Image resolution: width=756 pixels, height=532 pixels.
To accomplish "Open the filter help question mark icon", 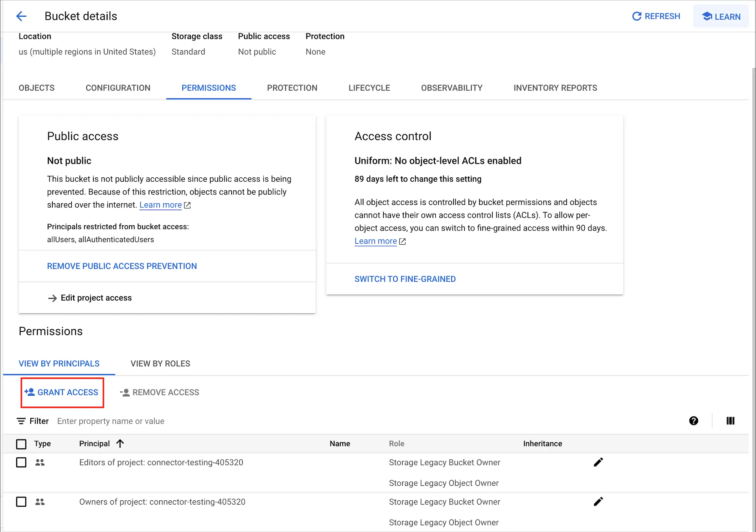I will pyautogui.click(x=693, y=421).
